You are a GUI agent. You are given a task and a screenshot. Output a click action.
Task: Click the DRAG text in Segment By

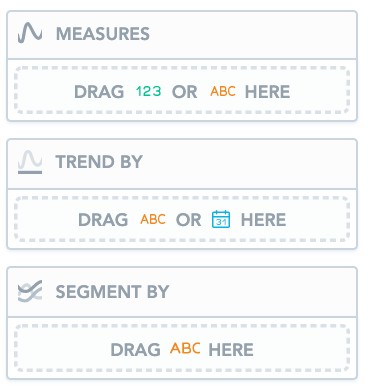135,350
